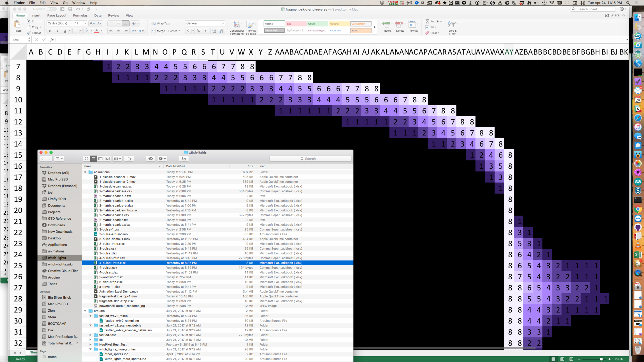
Task: Click the increase decimal icon
Action: [214, 31]
